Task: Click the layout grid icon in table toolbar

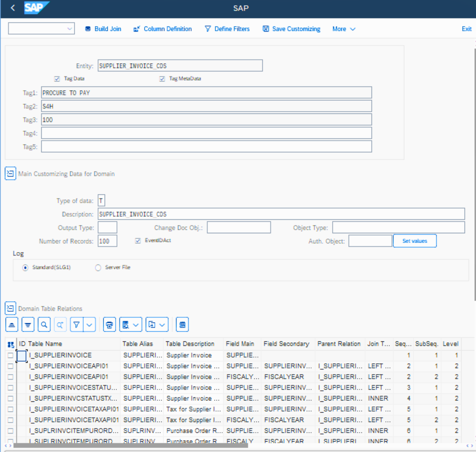Action: pos(182,325)
